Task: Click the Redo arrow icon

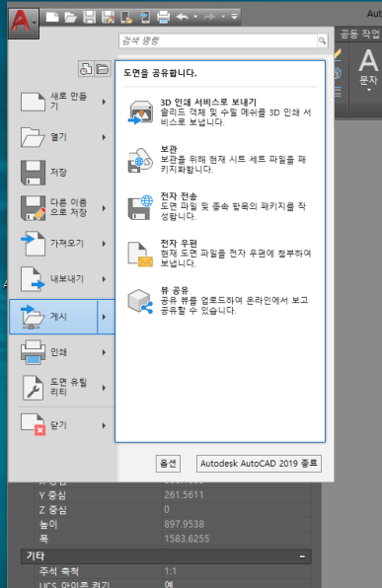Action: 210,17
